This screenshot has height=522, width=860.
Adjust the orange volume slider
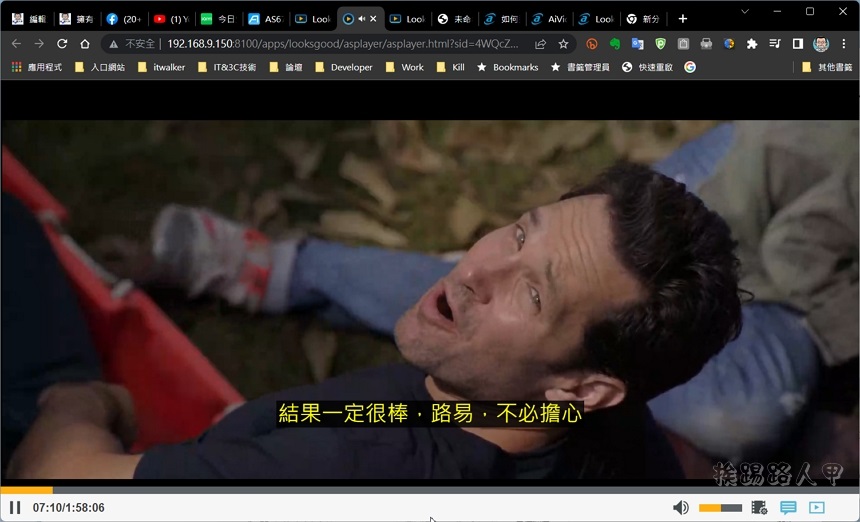pos(720,508)
